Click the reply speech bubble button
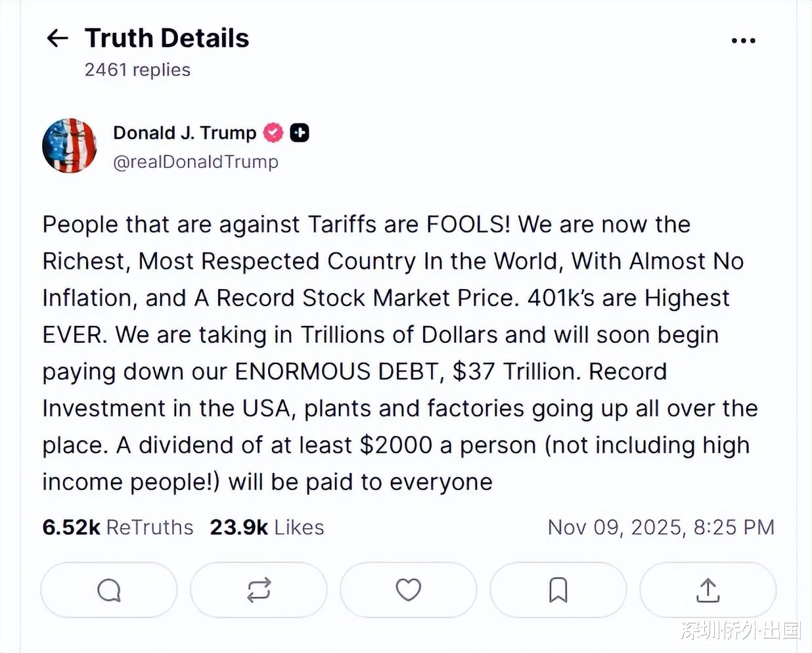Screen dimensions: 812x653 [x=109, y=590]
